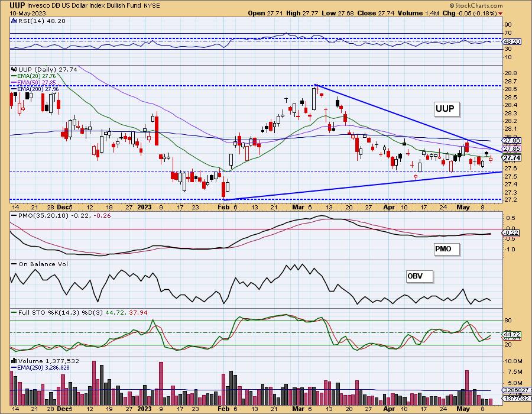
Task: Click the EMA(20) 27.76 legend entry
Action: tap(33, 76)
